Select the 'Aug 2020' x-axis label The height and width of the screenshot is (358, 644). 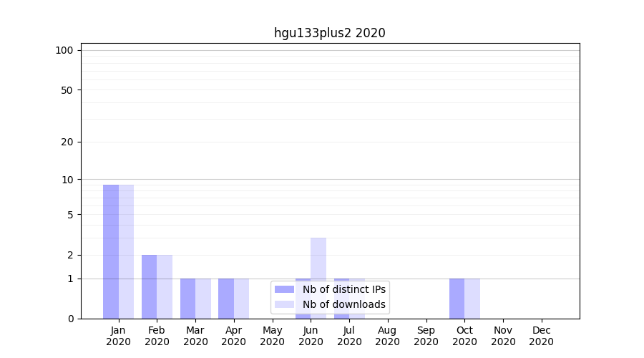[x=387, y=336]
